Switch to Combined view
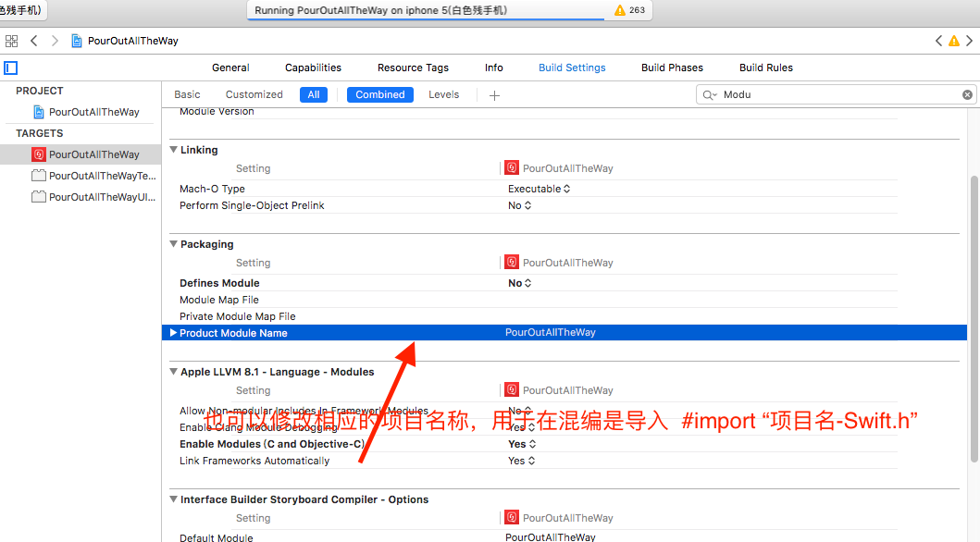The image size is (980, 542). (x=380, y=95)
